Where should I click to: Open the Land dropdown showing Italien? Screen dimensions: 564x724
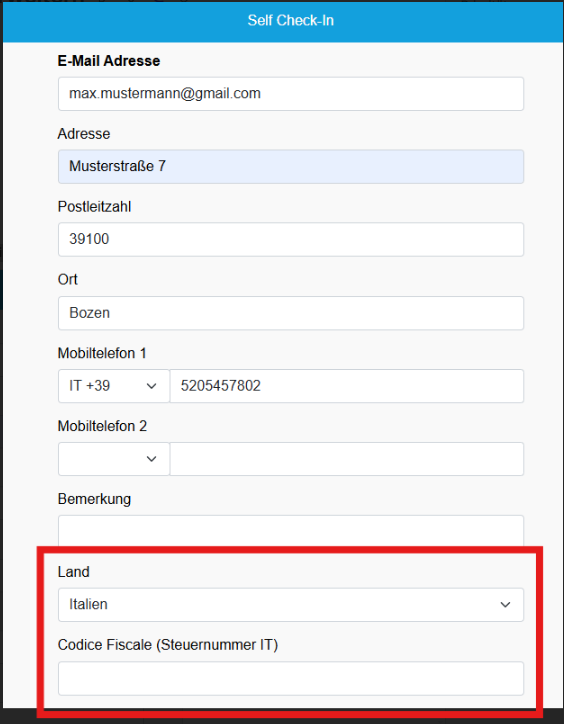(291, 604)
